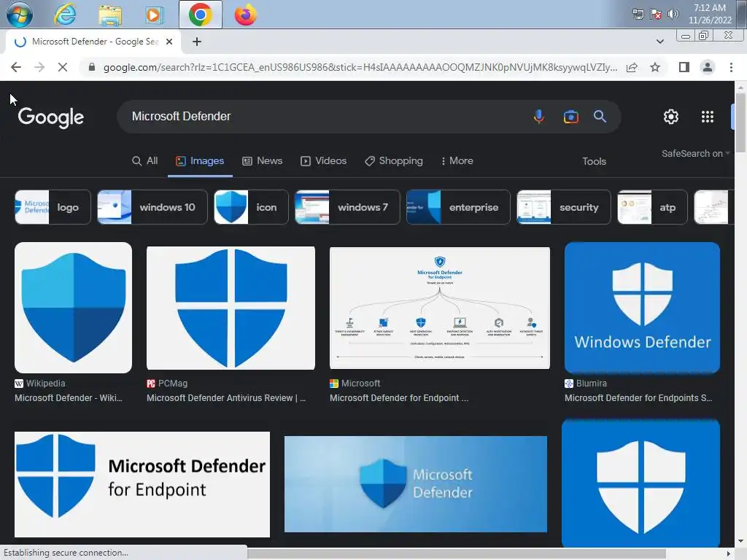Open the white shield on blue image

[x=640, y=483]
